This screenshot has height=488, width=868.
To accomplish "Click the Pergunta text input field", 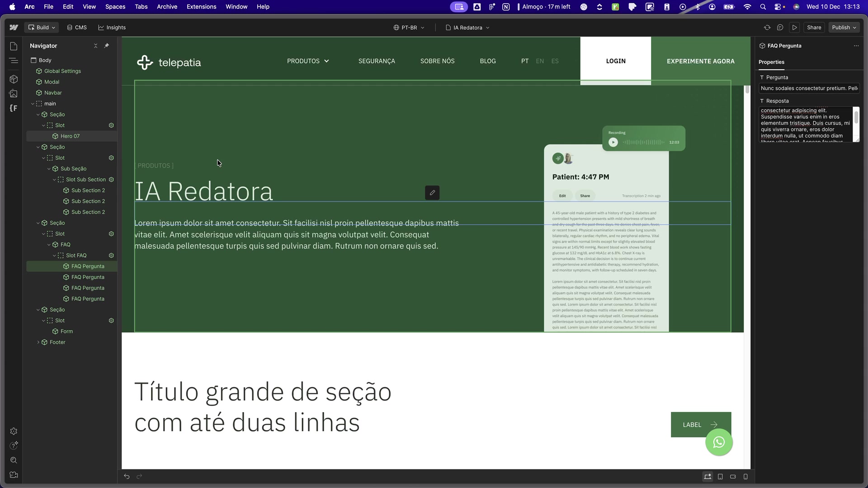I will click(809, 88).
